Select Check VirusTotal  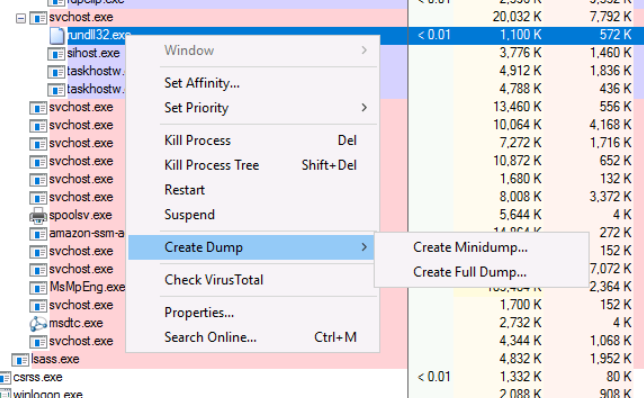tap(252, 280)
